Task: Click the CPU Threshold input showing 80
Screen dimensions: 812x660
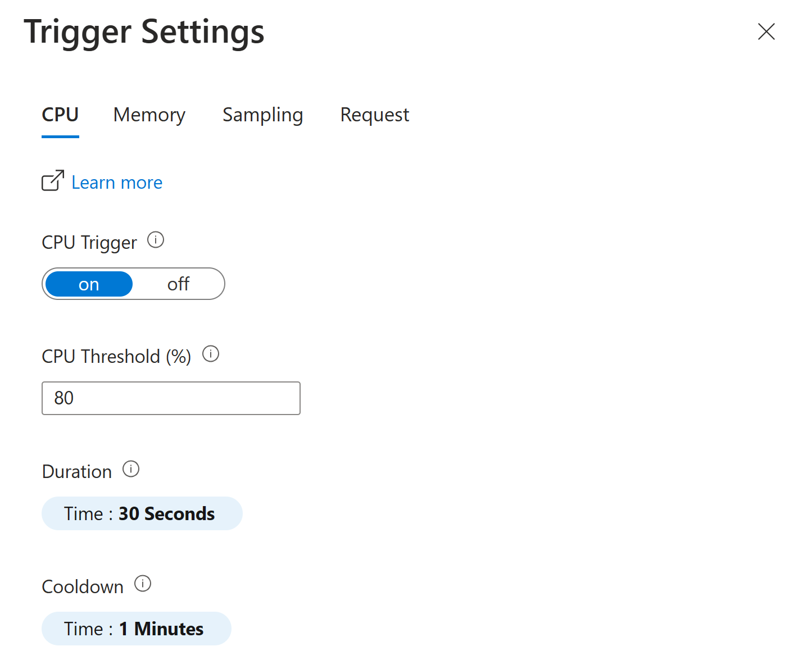Action: click(x=171, y=398)
